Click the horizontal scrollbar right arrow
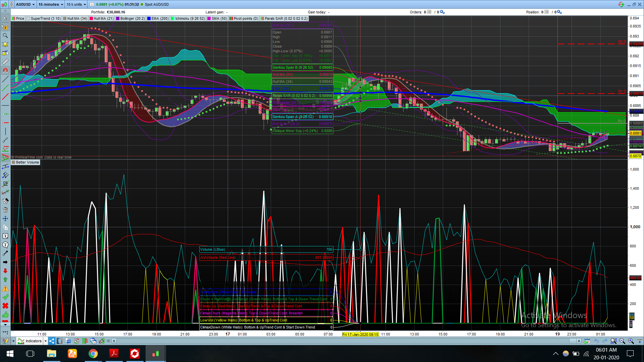The height and width of the screenshot is (362, 644). tap(579, 341)
